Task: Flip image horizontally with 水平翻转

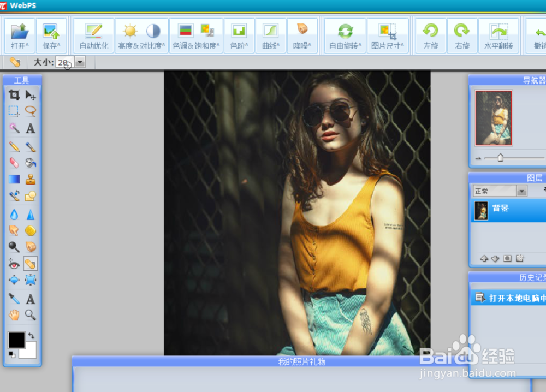Action: pos(498,36)
